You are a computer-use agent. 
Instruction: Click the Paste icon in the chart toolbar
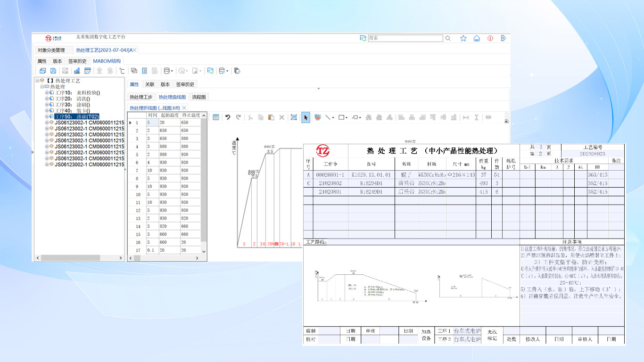(x=271, y=118)
